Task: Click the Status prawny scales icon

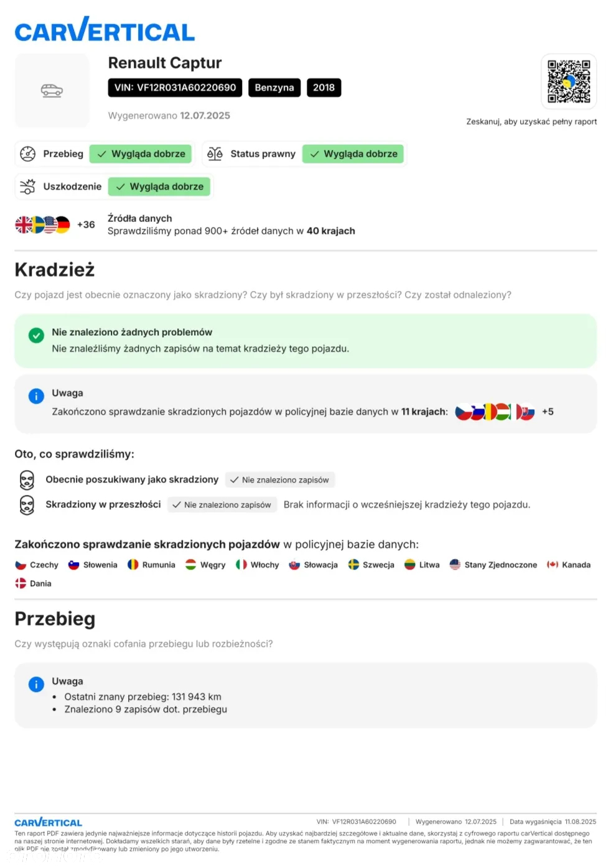Action: click(x=215, y=154)
